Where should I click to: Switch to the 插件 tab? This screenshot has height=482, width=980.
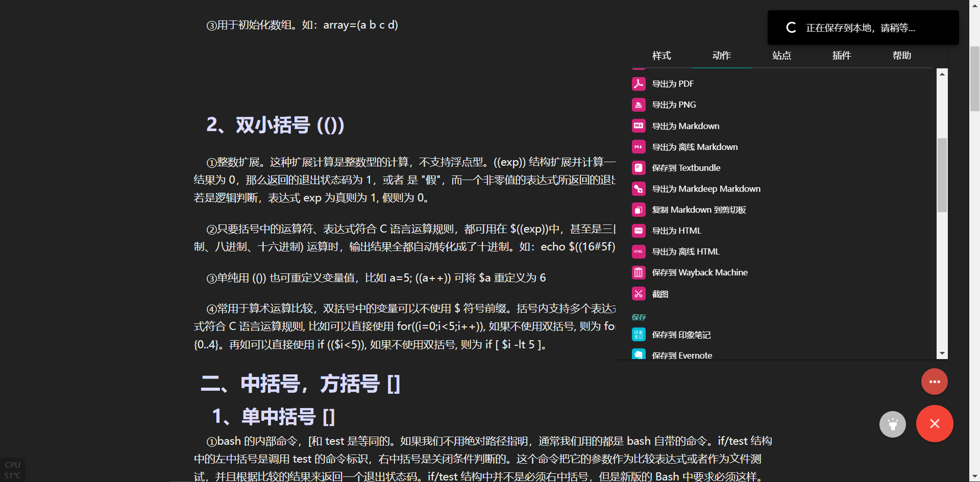[842, 56]
